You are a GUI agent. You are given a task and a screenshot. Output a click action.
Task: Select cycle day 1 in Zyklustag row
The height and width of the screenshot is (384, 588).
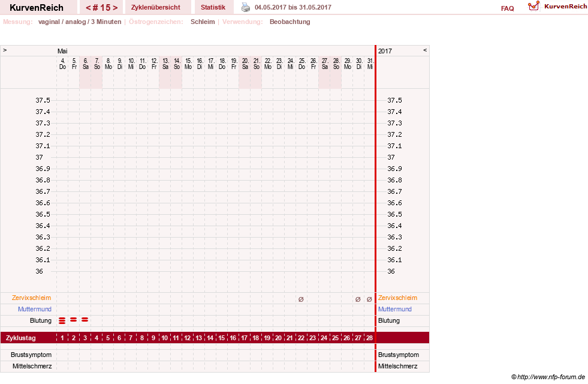pos(62,338)
